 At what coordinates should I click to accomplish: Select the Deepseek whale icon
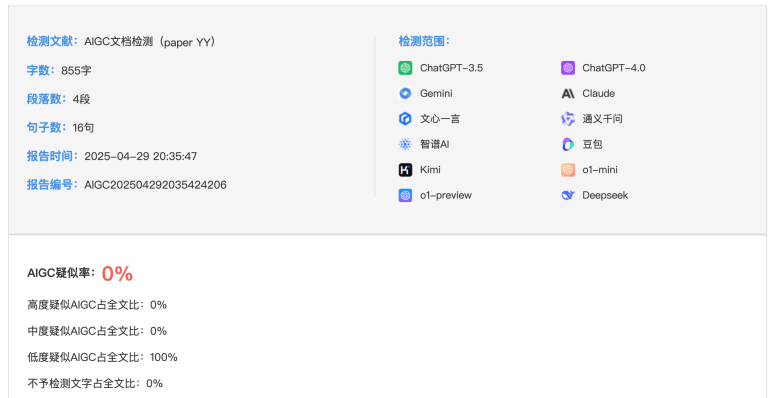568,195
